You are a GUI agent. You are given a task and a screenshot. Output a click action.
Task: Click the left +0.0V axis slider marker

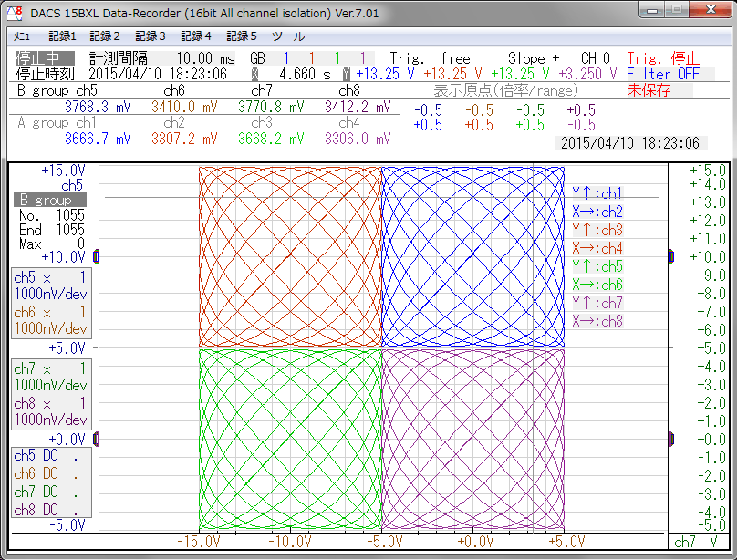pos(96,440)
